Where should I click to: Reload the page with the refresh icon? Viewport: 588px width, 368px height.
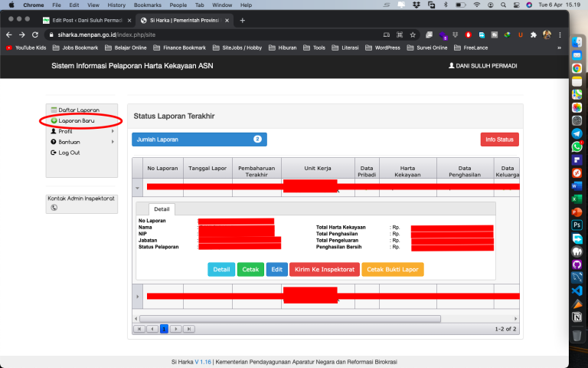pyautogui.click(x=35, y=34)
